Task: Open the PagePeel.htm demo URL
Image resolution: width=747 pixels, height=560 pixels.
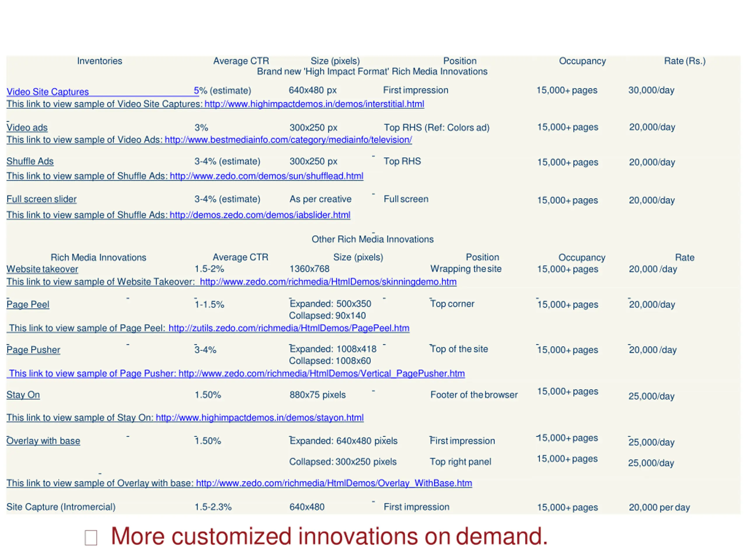Action: click(289, 328)
